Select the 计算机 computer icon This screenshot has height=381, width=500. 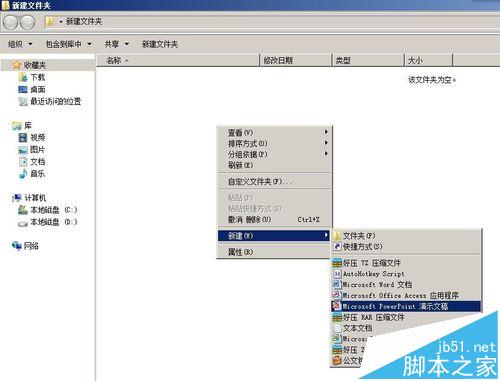[17, 198]
